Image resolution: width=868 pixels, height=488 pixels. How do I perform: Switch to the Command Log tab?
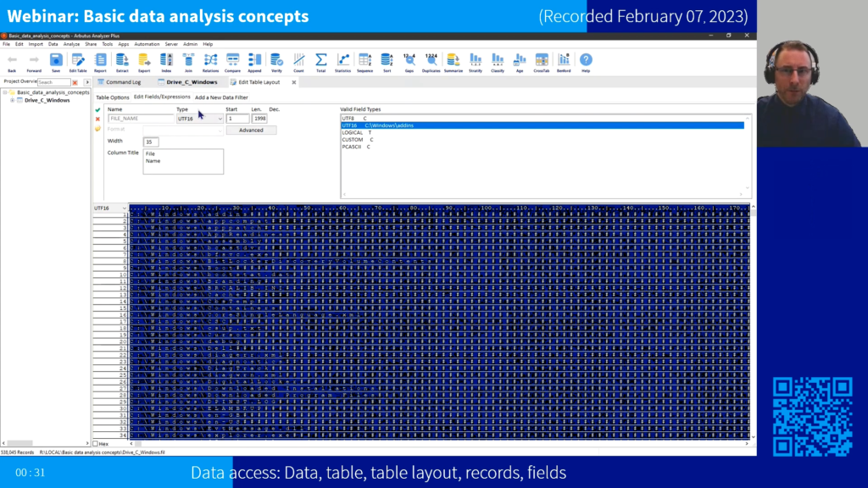pos(119,82)
